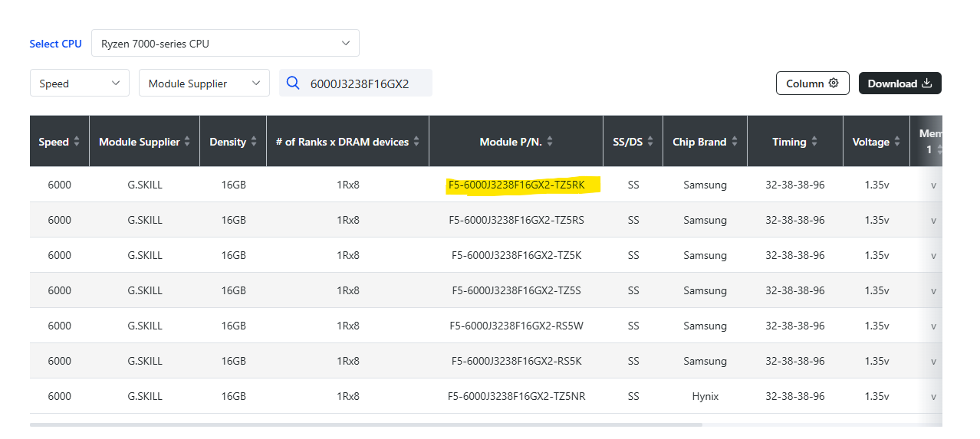
Task: Expand the Speed filter dropdown
Action: pyautogui.click(x=79, y=84)
